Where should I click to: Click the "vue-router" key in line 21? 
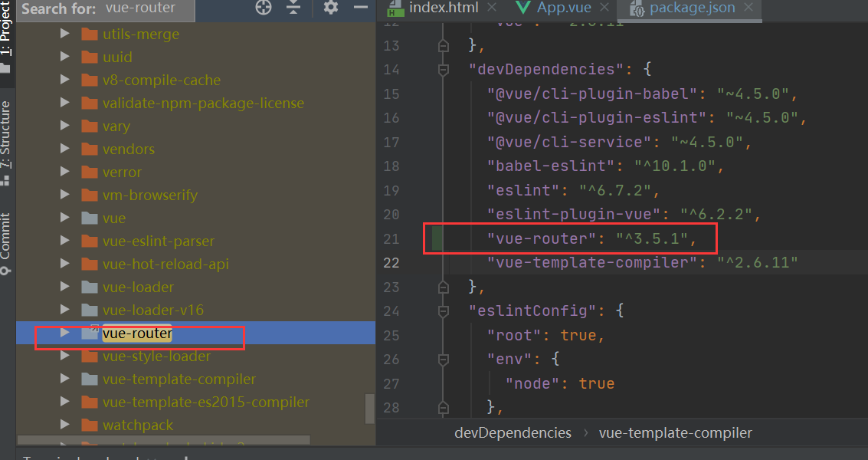coord(542,238)
